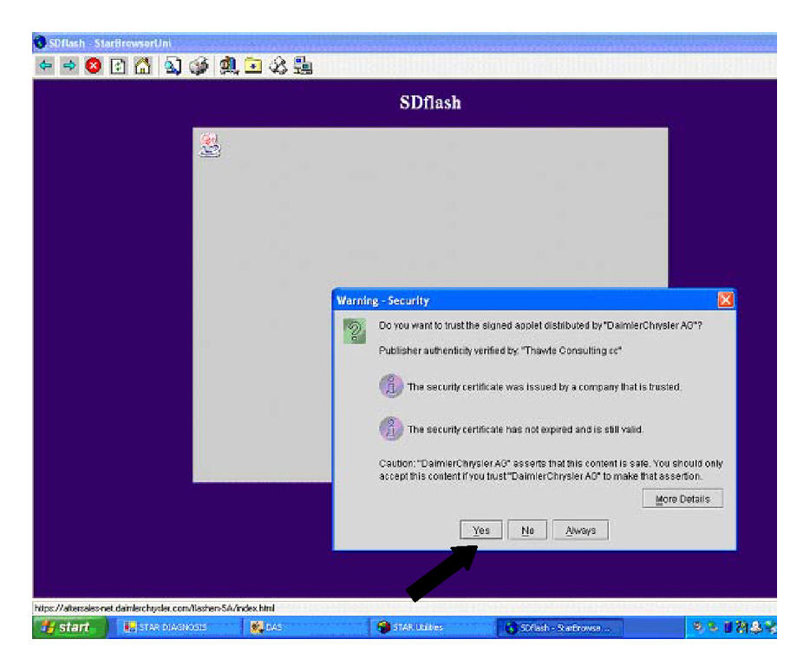810x672 pixels.
Task: Go to the home page icon
Action: click(140, 66)
